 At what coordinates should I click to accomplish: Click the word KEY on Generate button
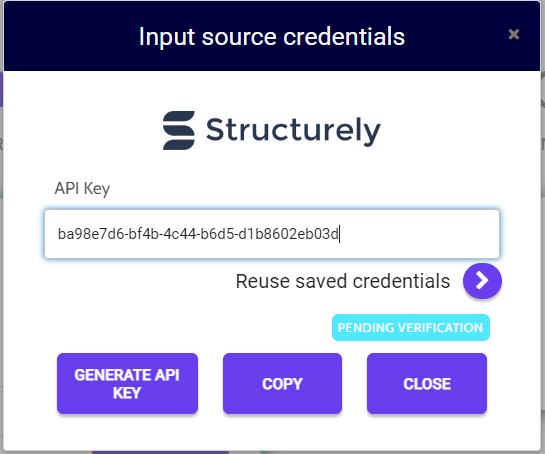click(x=127, y=393)
